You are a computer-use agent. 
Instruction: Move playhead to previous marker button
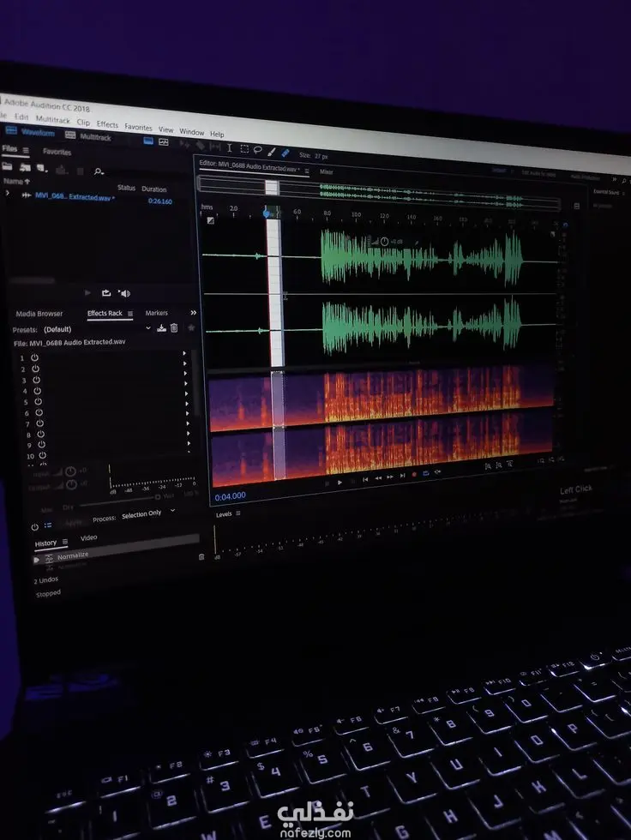[365, 479]
